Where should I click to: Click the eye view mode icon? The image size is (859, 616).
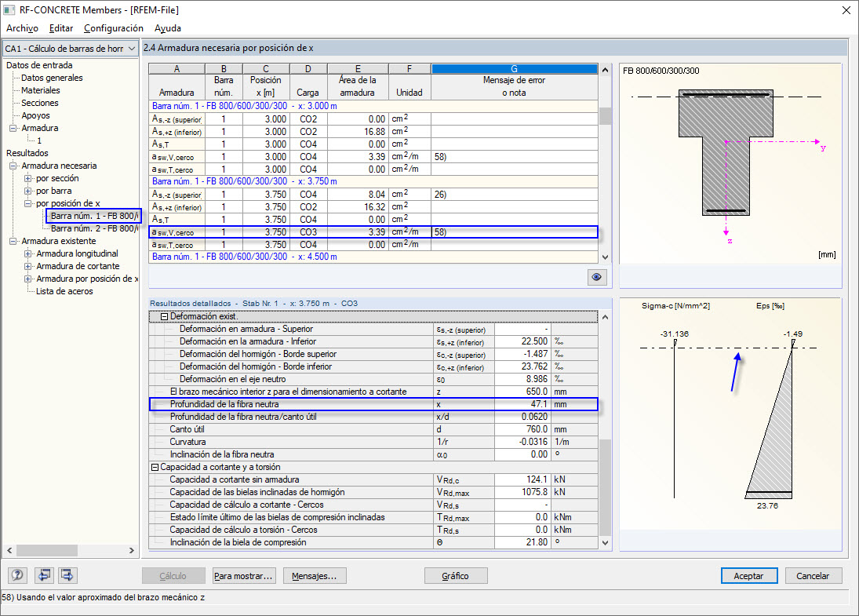pos(597,277)
